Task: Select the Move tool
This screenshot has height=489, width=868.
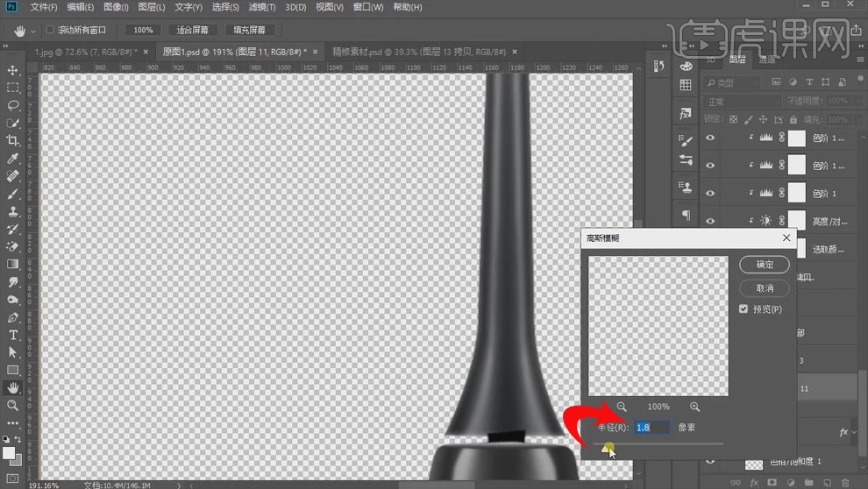Action: click(13, 70)
